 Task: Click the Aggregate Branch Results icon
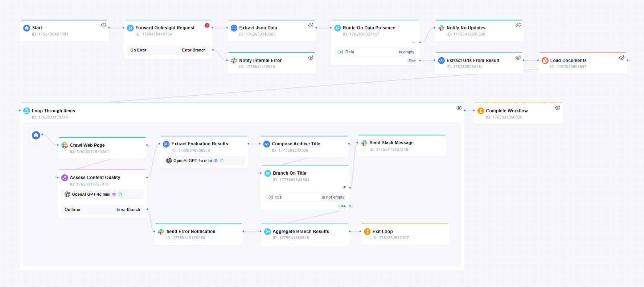pyautogui.click(x=267, y=232)
